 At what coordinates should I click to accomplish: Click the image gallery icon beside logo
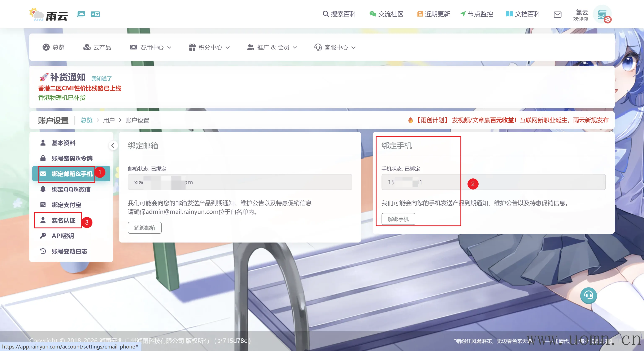point(81,14)
